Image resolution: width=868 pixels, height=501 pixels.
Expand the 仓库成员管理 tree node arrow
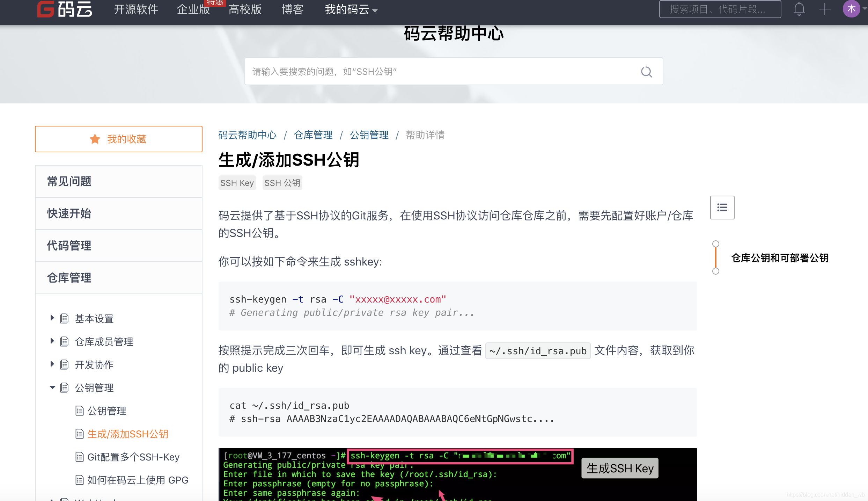(x=52, y=341)
